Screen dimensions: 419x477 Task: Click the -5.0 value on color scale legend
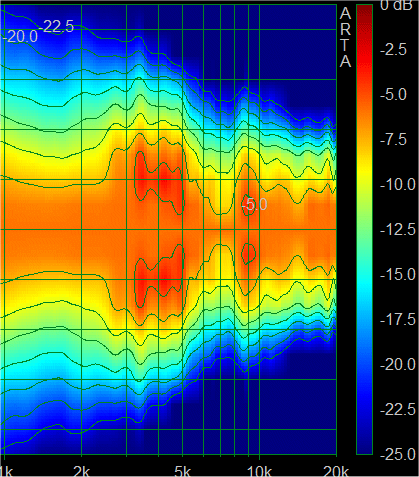394,95
